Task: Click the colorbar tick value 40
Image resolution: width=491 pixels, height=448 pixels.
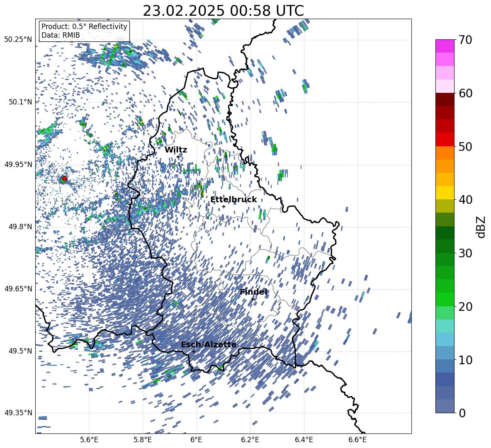Action: 465,200
